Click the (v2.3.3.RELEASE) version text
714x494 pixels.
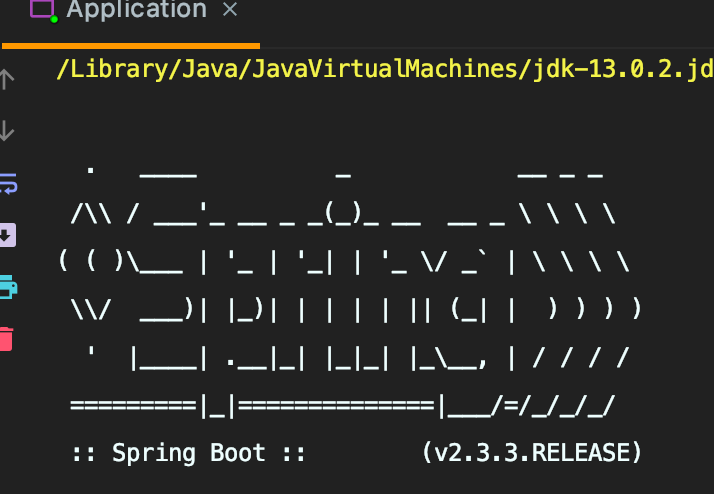click(x=532, y=453)
